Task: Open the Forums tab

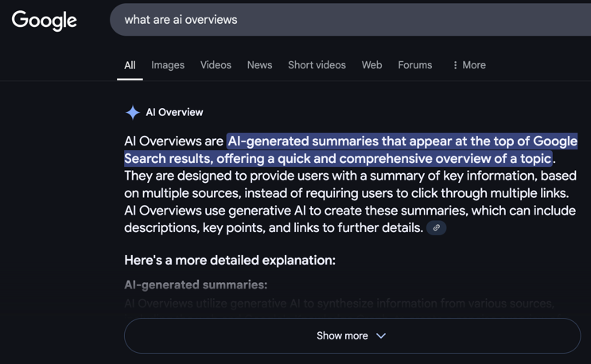Action: click(x=415, y=65)
